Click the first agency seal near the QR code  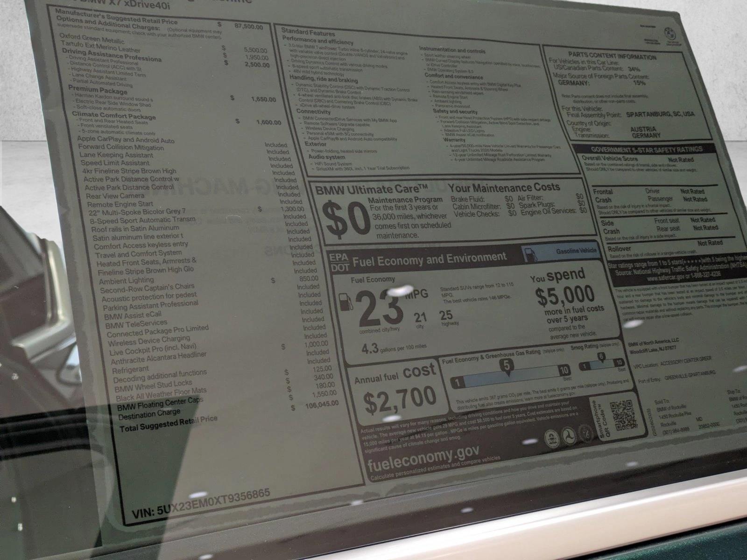[x=551, y=437]
